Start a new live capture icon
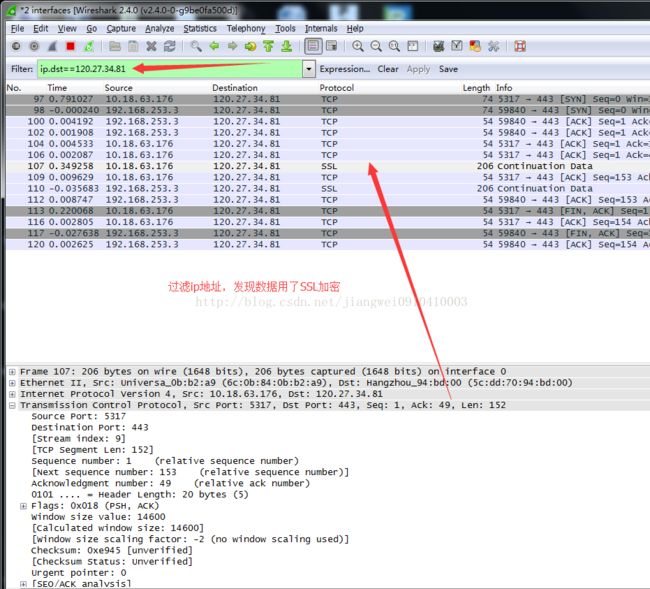 52,46
